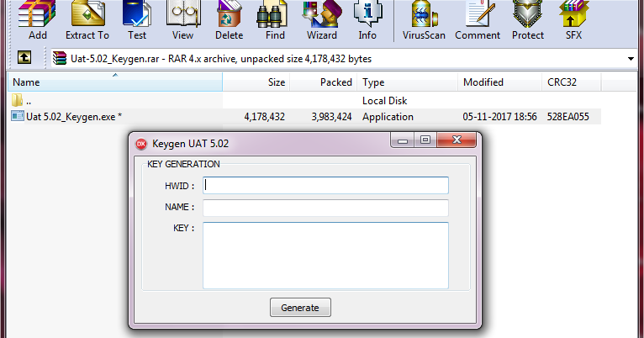
Task: Click the Local Disk type cell
Action: click(384, 101)
